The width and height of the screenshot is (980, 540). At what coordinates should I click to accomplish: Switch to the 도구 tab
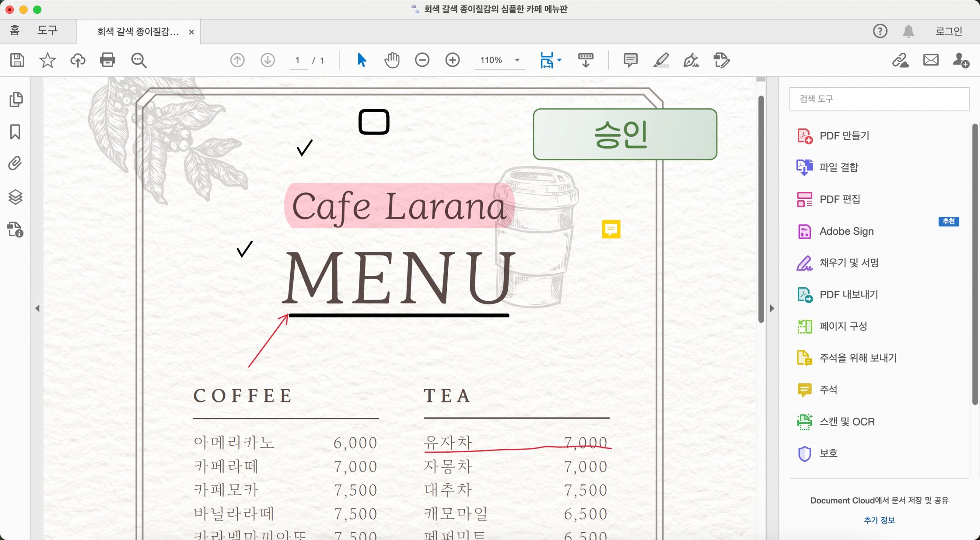(47, 30)
